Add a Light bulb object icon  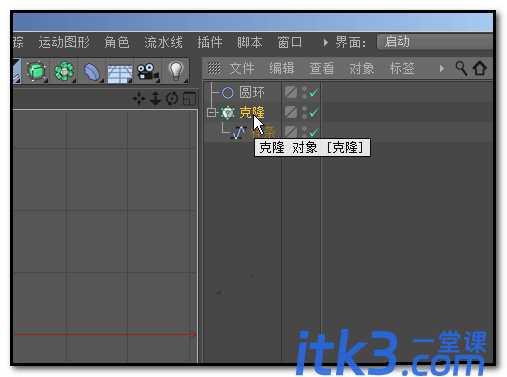(176, 71)
